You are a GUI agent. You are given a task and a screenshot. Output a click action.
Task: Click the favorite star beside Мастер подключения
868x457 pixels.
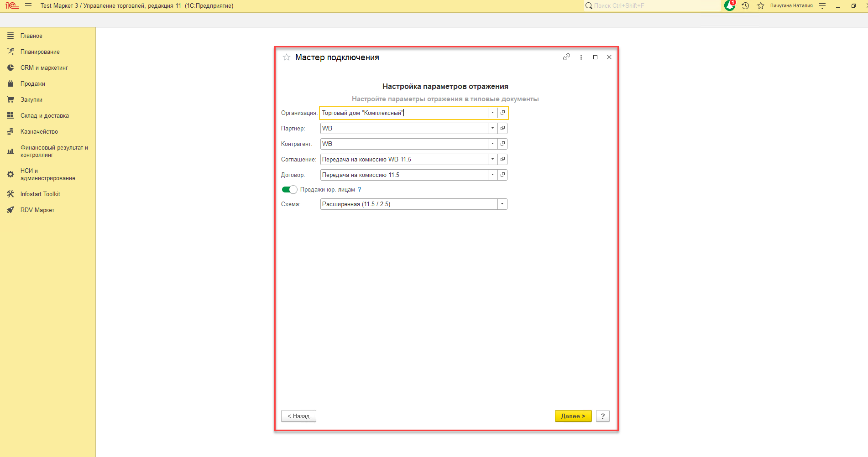tap(287, 57)
